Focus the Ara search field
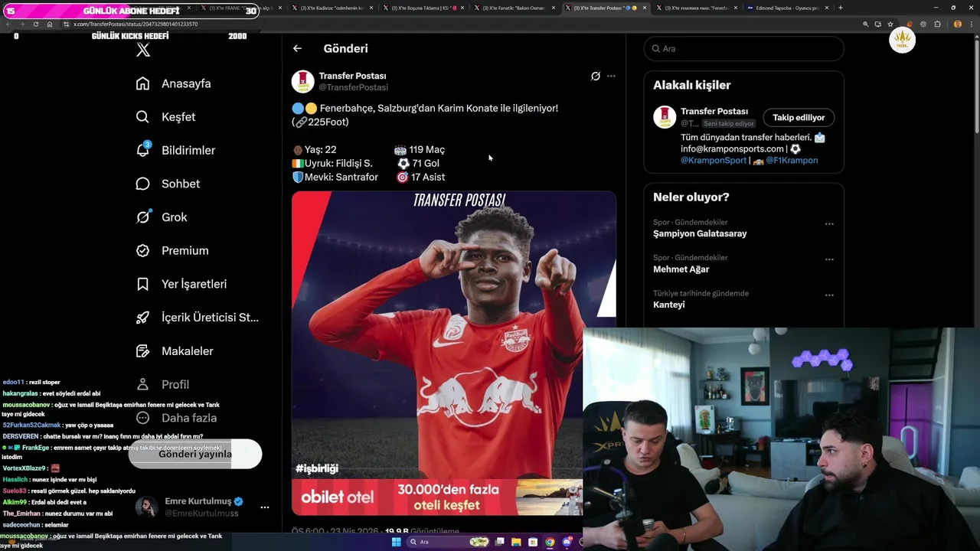Screen dimensions: 980x551 743,48
